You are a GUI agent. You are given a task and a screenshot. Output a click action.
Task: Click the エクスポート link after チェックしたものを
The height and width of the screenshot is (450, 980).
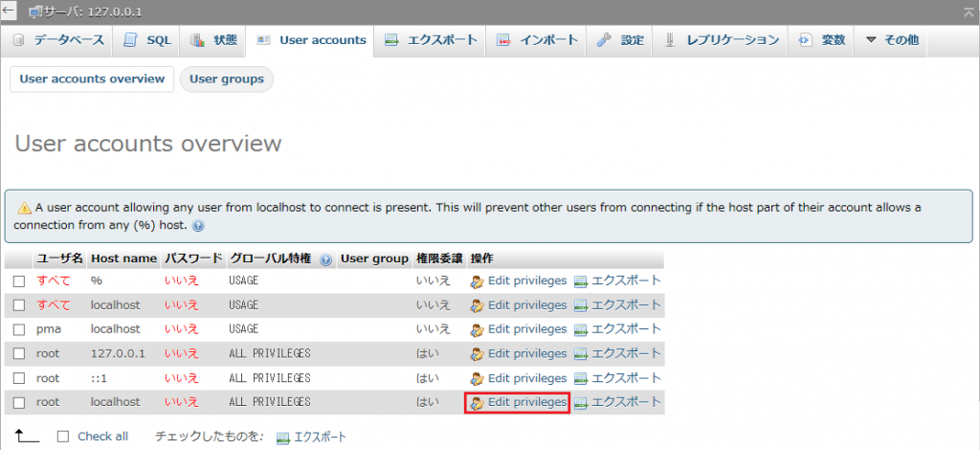[311, 437]
